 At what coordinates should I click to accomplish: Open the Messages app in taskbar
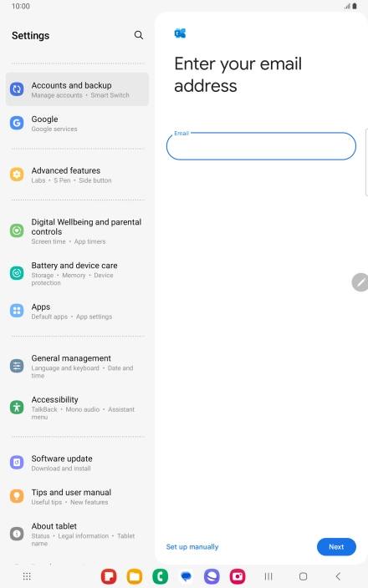[187, 576]
